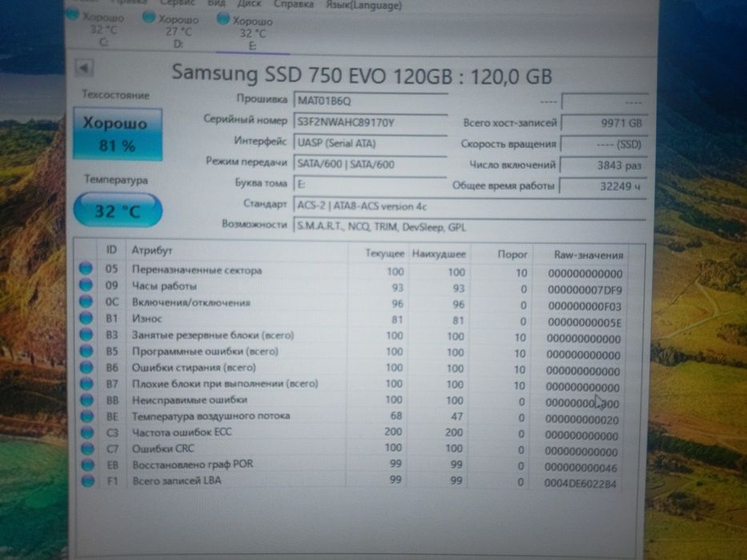
Task: Select row Ошибки CRC
Action: coord(351,450)
